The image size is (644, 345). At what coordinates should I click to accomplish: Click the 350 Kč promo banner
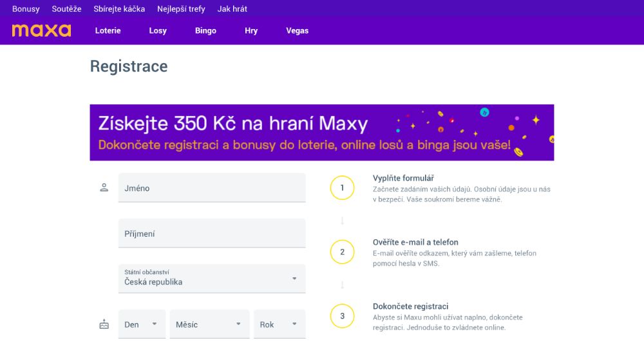point(321,132)
